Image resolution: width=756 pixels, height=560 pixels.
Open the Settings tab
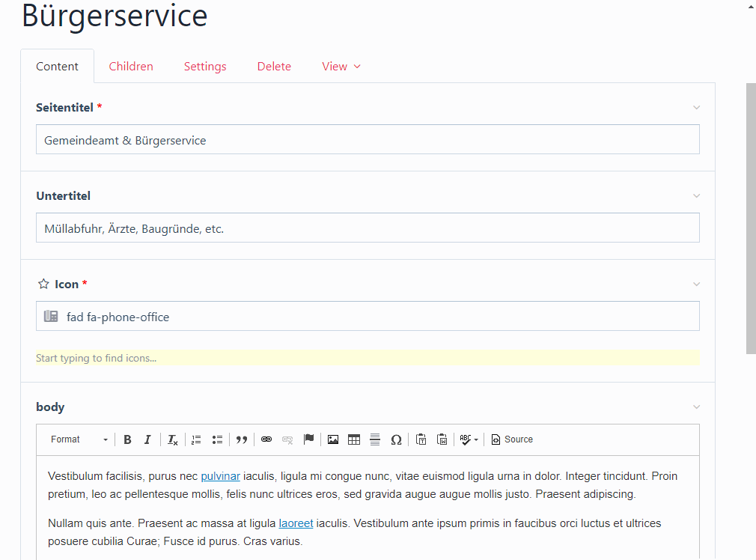click(205, 67)
